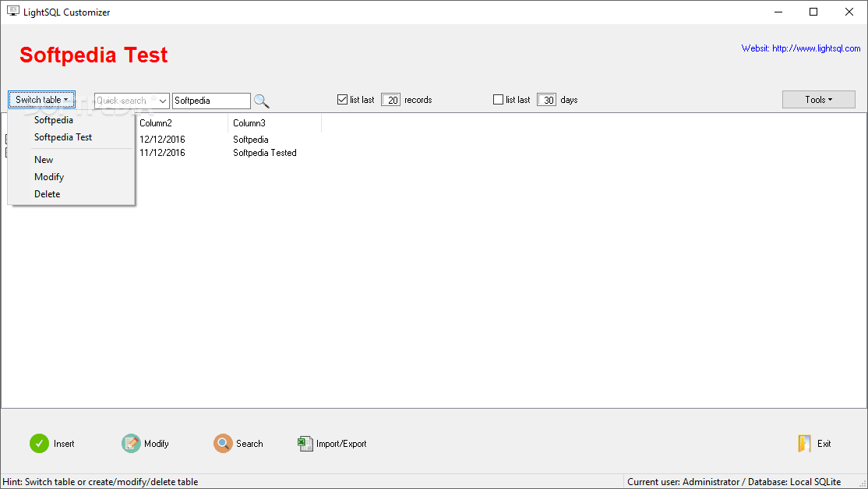Close the LightSQL Customizer window
868x489 pixels.
849,12
